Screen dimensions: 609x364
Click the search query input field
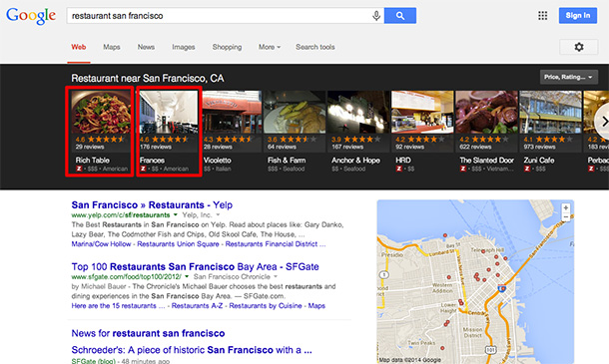point(219,16)
